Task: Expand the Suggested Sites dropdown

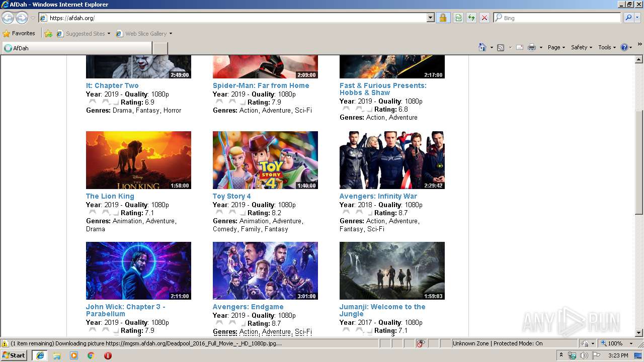Action: [109, 34]
